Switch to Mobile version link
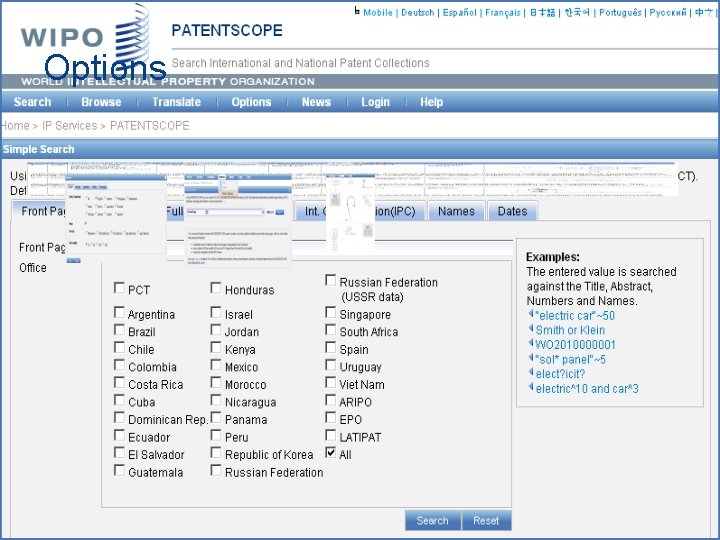This screenshot has height=540, width=720. tap(377, 13)
